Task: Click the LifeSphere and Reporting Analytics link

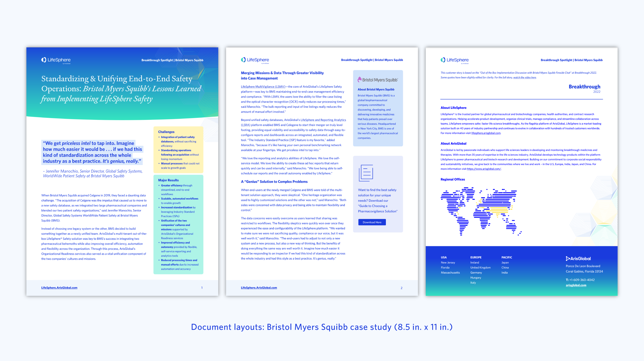Action: click(x=323, y=120)
